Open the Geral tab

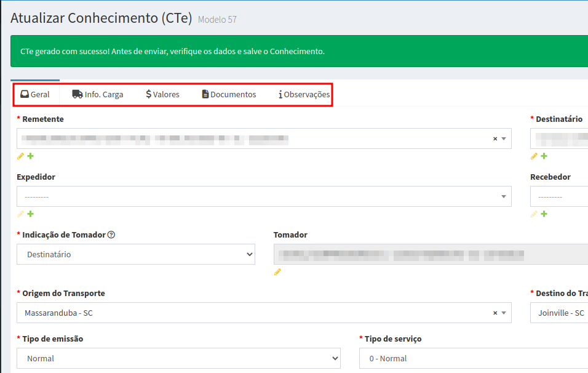[x=35, y=95]
